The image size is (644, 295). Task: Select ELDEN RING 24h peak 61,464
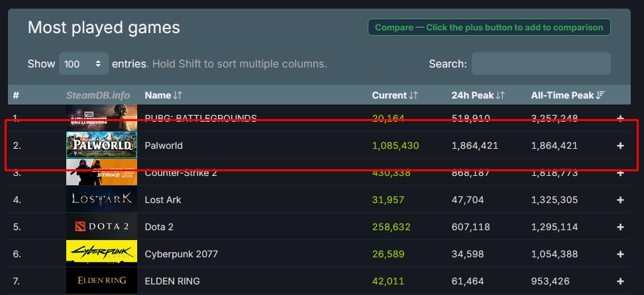468,281
